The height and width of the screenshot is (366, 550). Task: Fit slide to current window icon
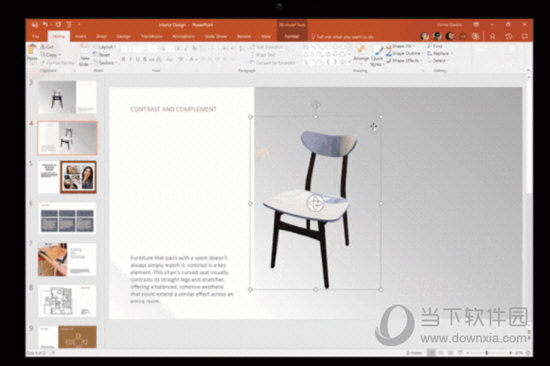click(529, 352)
